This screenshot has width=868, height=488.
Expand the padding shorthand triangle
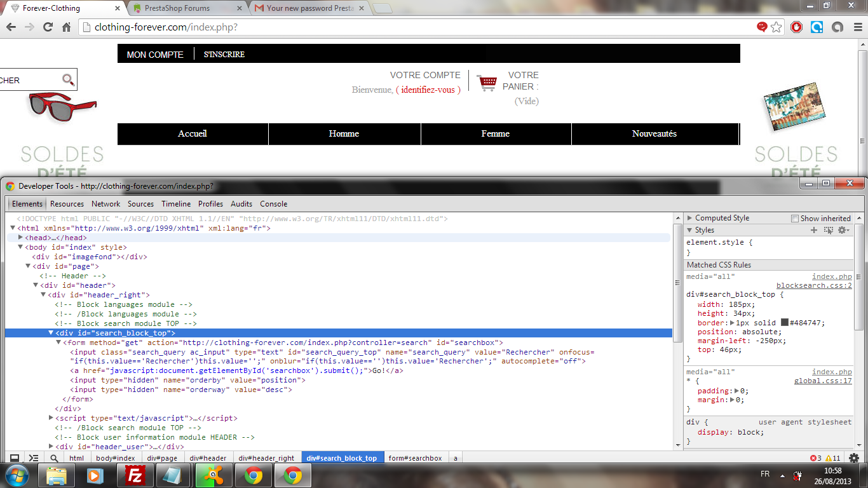[x=736, y=391]
